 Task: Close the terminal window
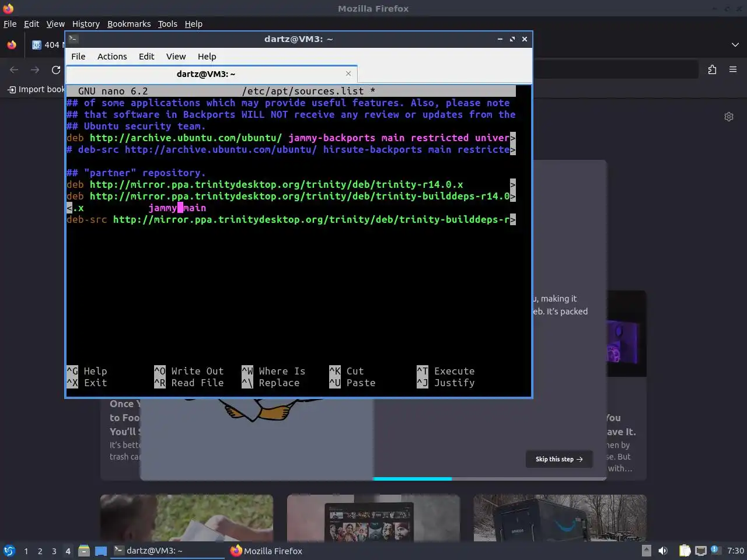pyautogui.click(x=525, y=39)
